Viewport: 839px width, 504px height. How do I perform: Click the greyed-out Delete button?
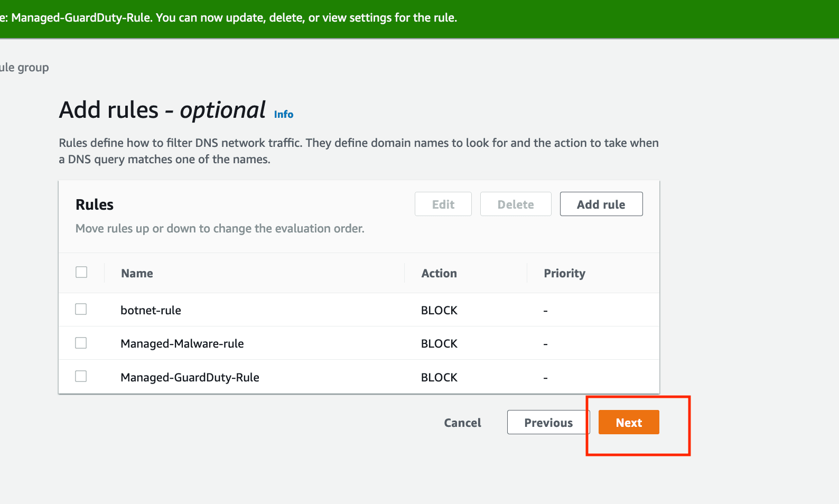[516, 204]
